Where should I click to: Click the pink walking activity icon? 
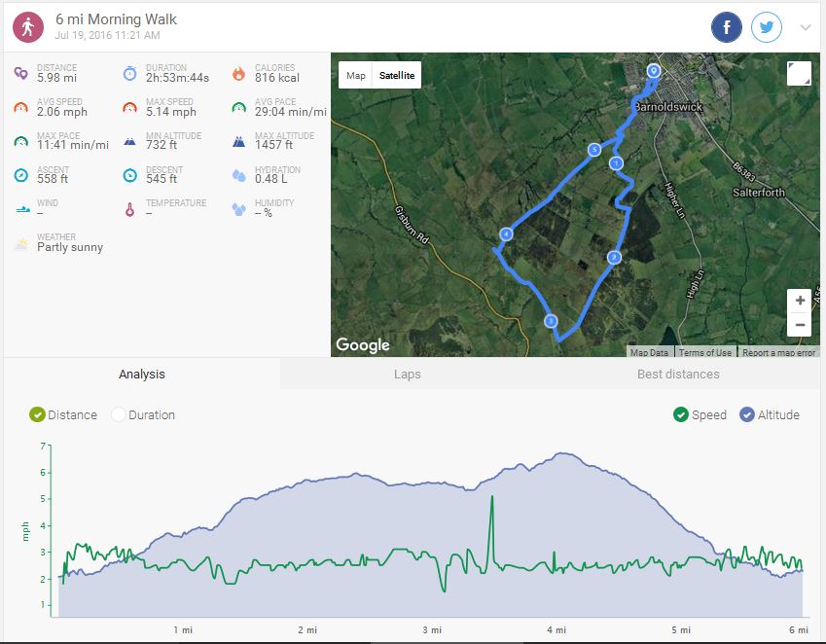point(27,27)
